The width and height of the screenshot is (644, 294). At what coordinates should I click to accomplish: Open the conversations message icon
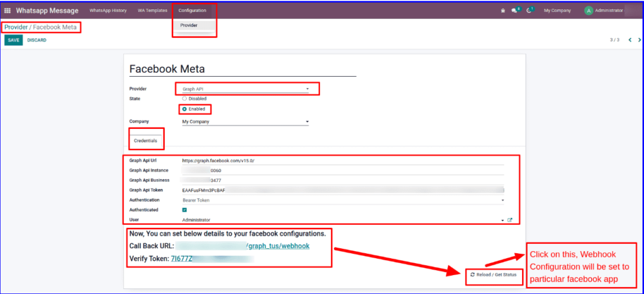point(514,11)
